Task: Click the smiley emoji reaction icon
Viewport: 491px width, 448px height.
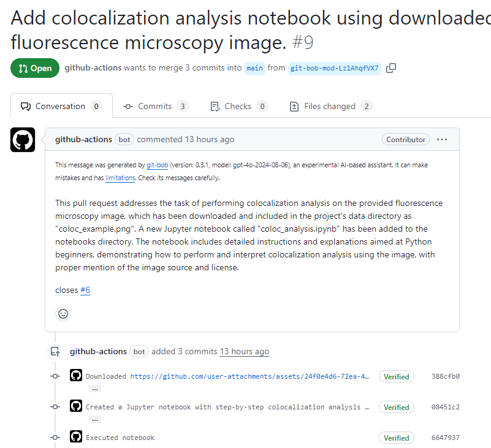Action: pyautogui.click(x=63, y=313)
